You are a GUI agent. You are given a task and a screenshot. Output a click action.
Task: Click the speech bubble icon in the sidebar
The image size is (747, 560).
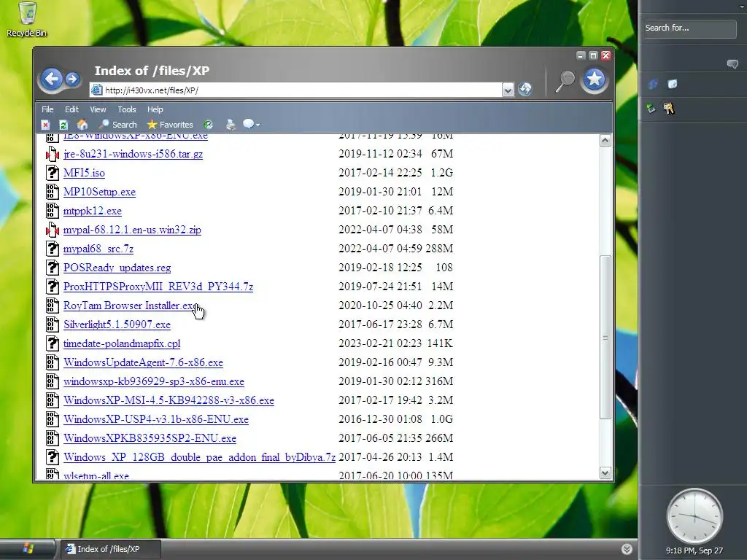tap(732, 64)
